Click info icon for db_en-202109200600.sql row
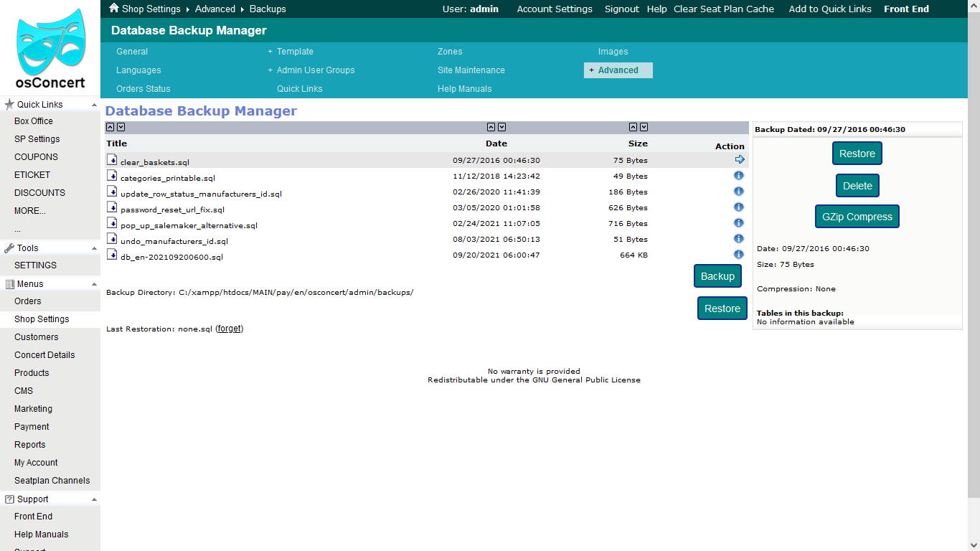The height and width of the screenshot is (551, 980). (x=739, y=255)
